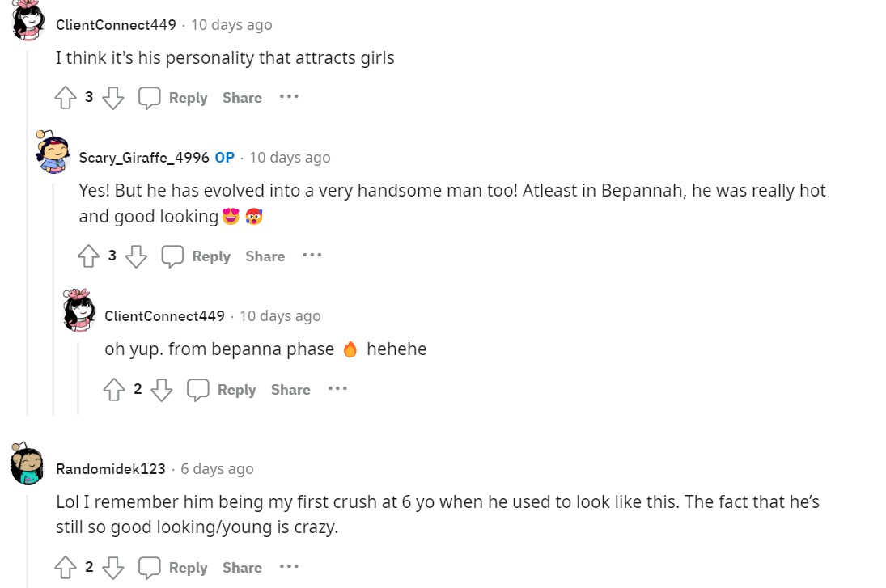The height and width of the screenshot is (588, 886).
Task: Share ClientConnect449's top comment
Action: pos(242,98)
